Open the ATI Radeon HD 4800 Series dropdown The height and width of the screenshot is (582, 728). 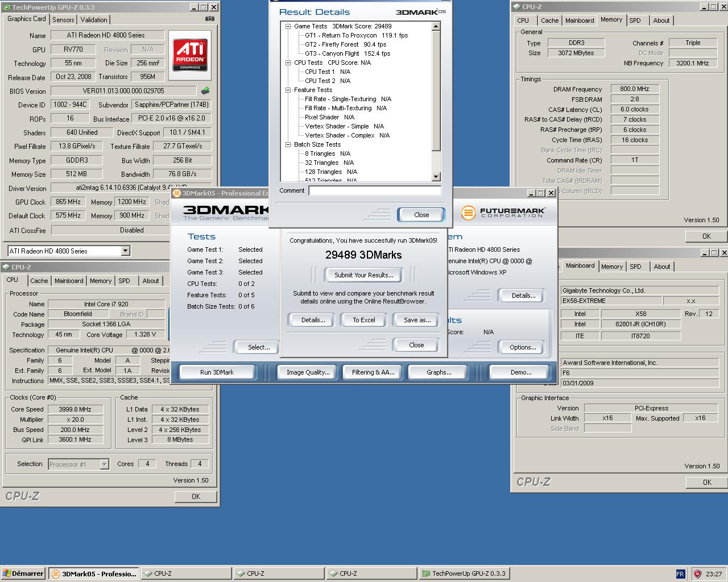(x=126, y=251)
